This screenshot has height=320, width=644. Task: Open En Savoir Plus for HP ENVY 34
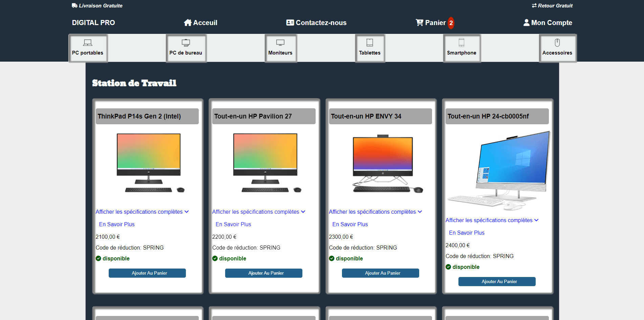pos(350,224)
